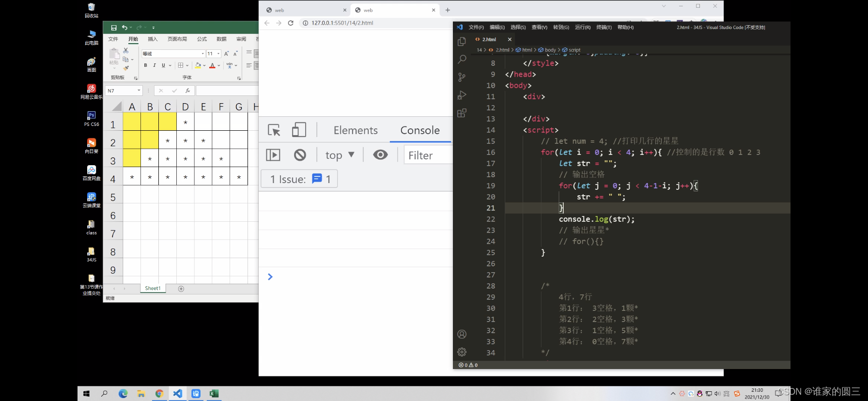Open Windows Start menu
This screenshot has width=868, height=401.
point(86,394)
